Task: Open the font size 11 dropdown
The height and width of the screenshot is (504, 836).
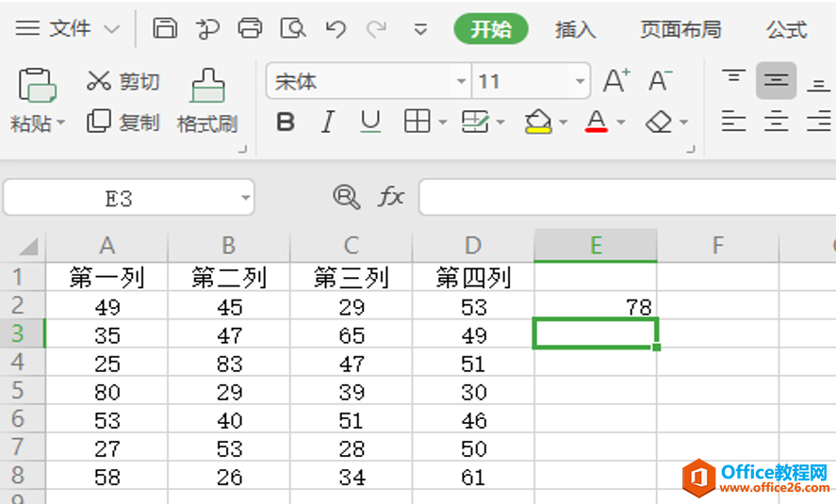Action: 580,81
